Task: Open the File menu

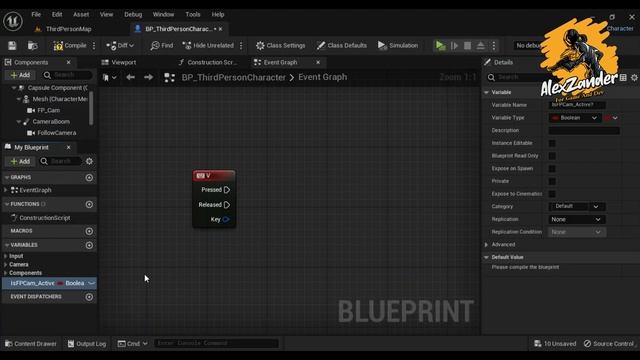Action: [x=36, y=14]
